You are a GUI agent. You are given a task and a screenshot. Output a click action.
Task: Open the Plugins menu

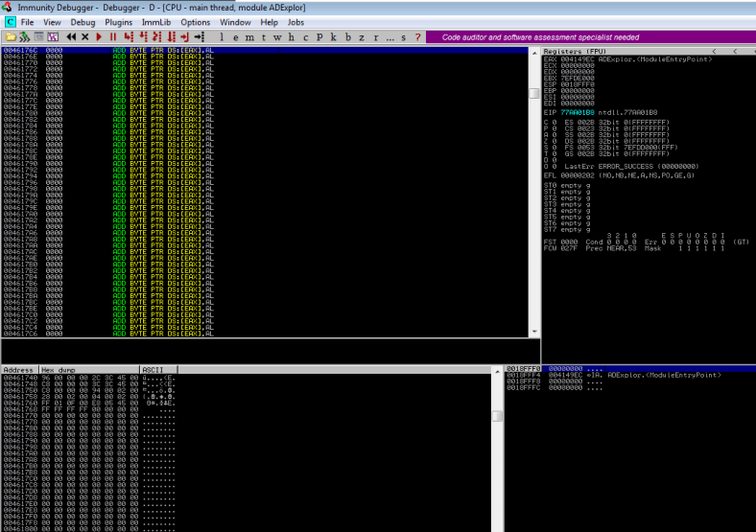119,21
